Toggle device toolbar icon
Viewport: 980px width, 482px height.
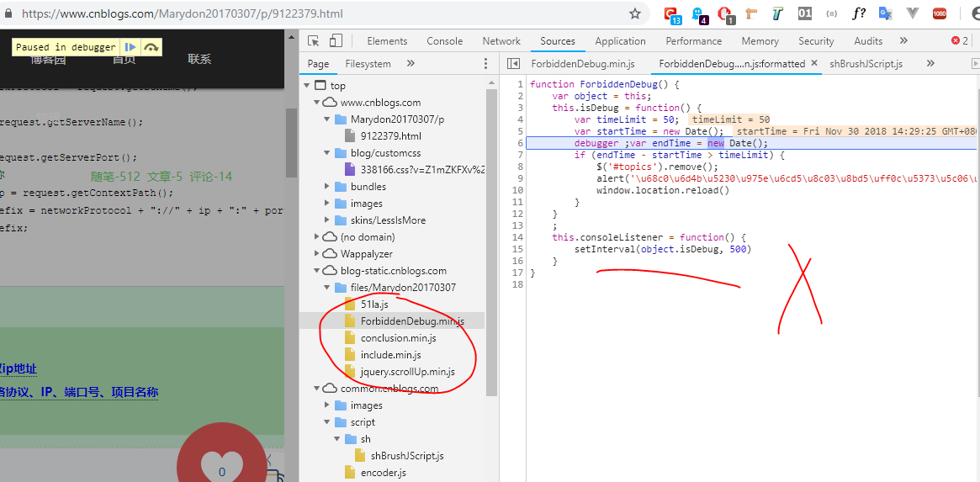tap(336, 41)
